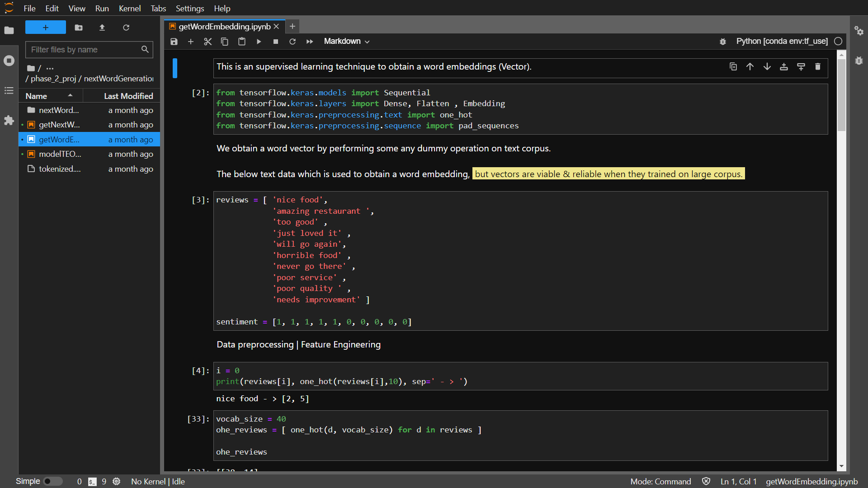
Task: Paste cell from clipboard
Action: coord(242,42)
